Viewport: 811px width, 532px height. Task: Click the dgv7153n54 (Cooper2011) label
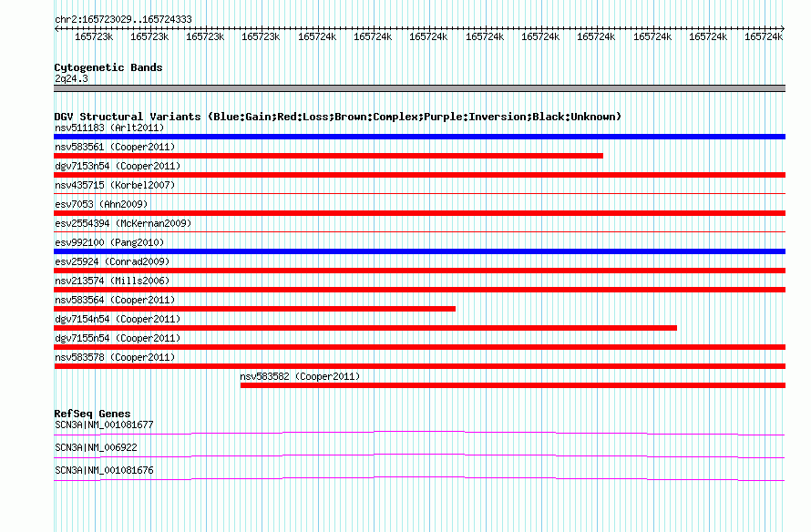(118, 166)
